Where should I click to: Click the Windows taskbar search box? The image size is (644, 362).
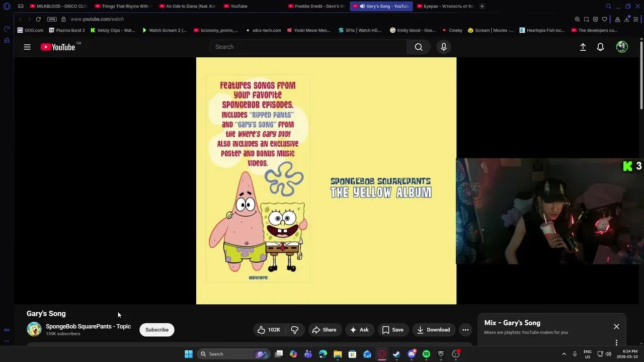pos(234,354)
